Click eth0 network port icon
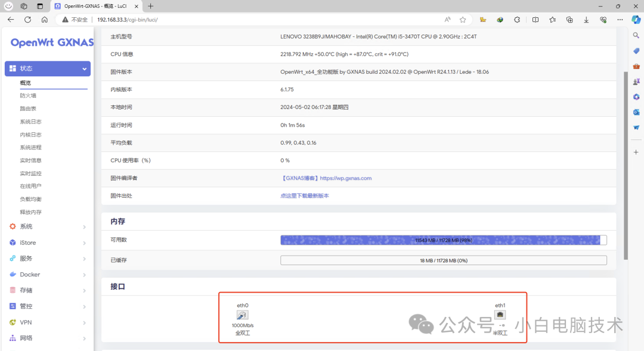This screenshot has height=351, width=644. click(242, 315)
